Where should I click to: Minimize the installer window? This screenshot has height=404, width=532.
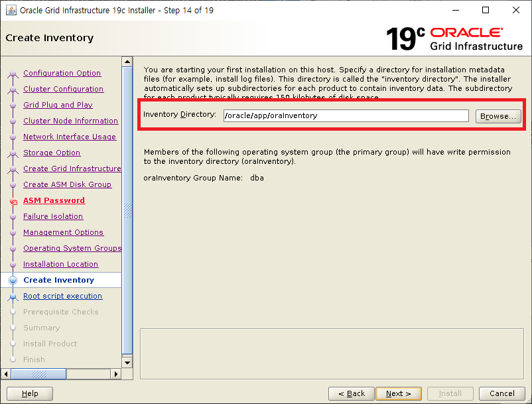456,10
